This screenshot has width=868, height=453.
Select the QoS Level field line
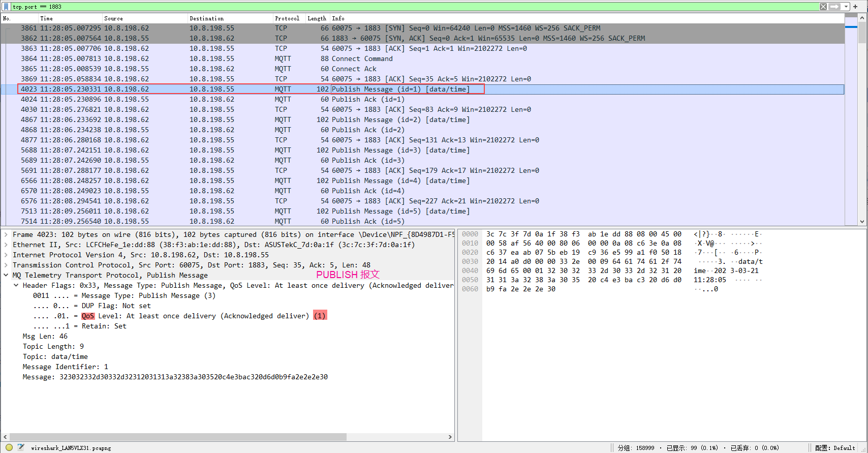[x=179, y=316]
